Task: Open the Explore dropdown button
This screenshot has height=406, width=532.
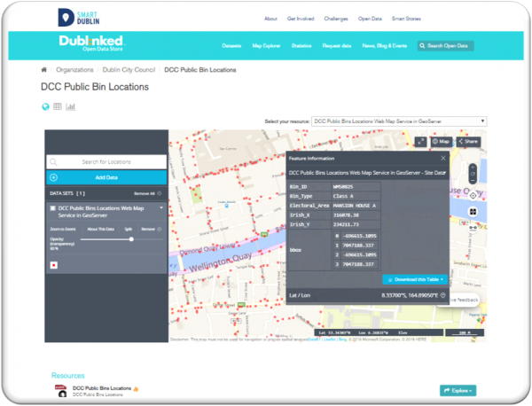Action: tap(458, 390)
